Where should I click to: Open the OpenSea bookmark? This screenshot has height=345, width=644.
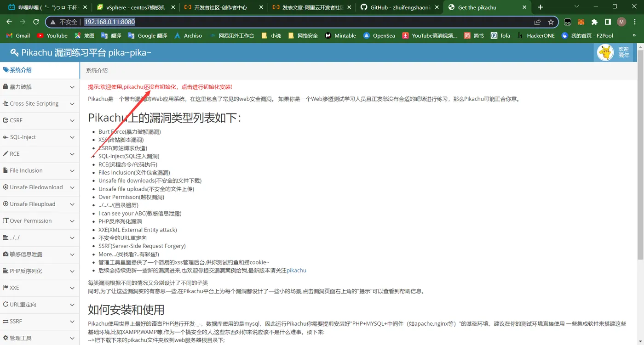(379, 35)
